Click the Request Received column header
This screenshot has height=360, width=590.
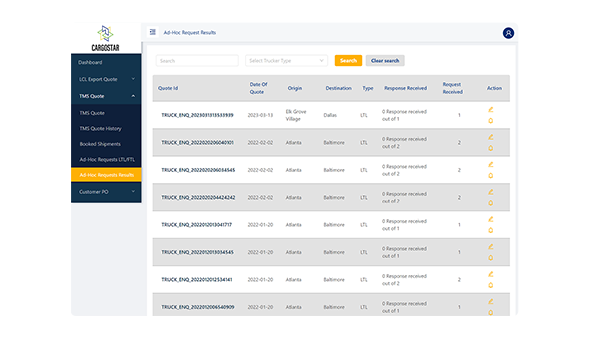pyautogui.click(x=452, y=88)
